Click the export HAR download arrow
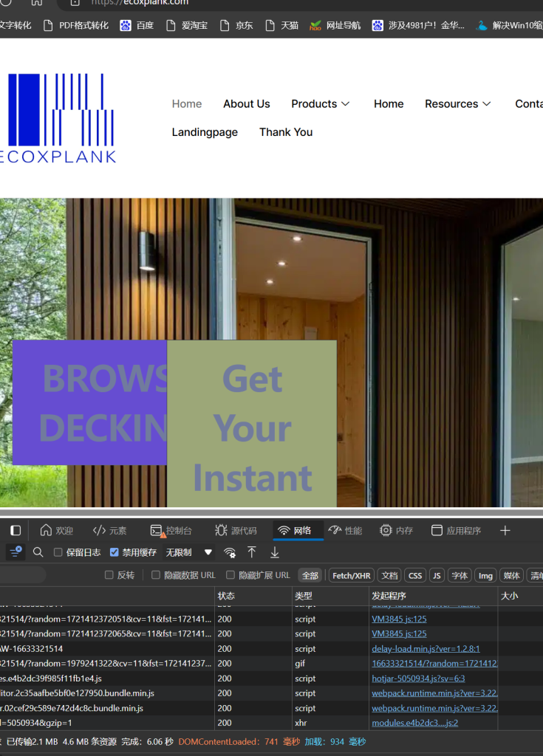Viewport: 543px width, 756px height. pyautogui.click(x=275, y=552)
